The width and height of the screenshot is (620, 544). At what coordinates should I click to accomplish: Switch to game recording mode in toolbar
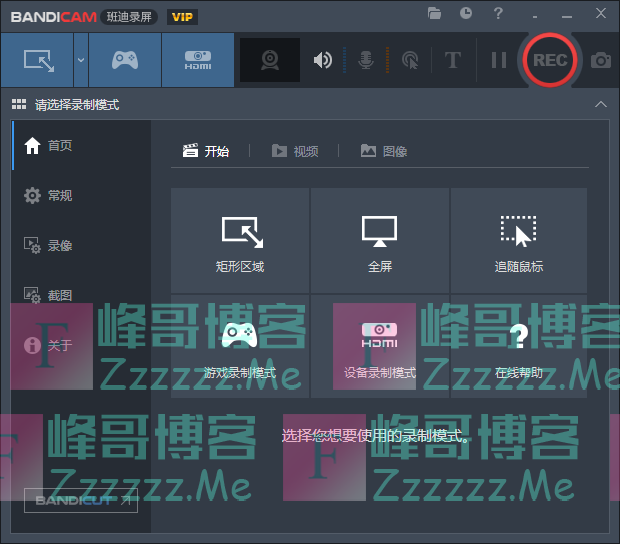pyautogui.click(x=124, y=60)
